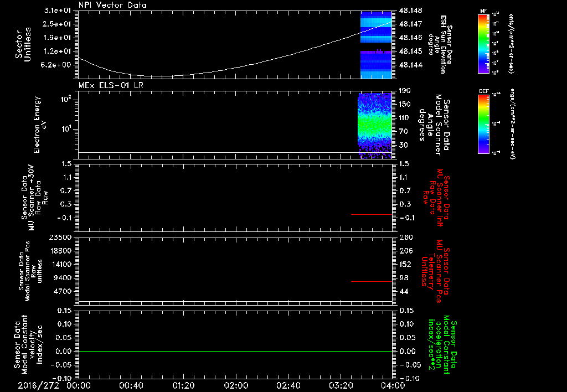This screenshot has width=567, height=392.
Task: Click the 48.144 elevation angle tick
Action: [410, 65]
